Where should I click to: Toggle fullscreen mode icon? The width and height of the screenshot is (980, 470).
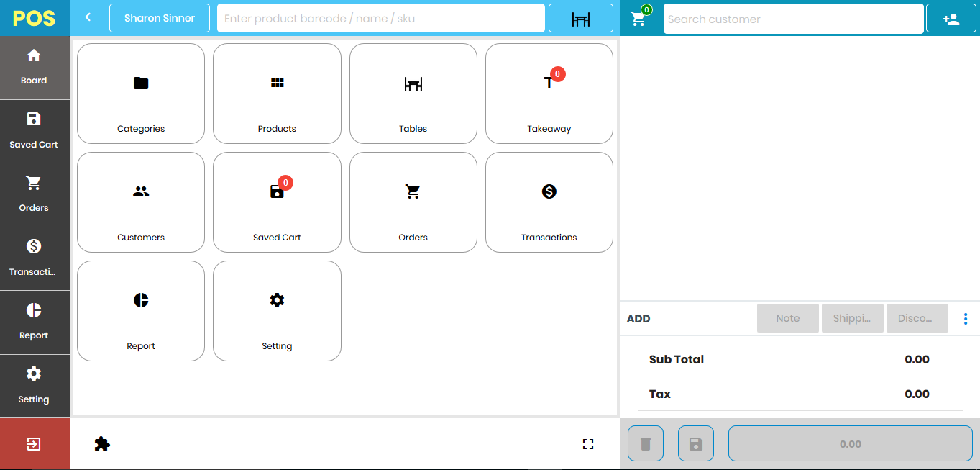click(x=588, y=444)
